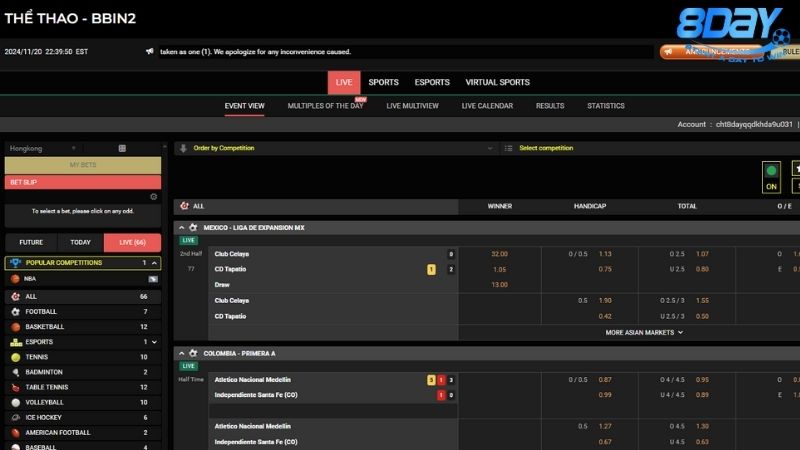Expand the Esports sidebar category
The height and width of the screenshot is (450, 800).
(154, 342)
